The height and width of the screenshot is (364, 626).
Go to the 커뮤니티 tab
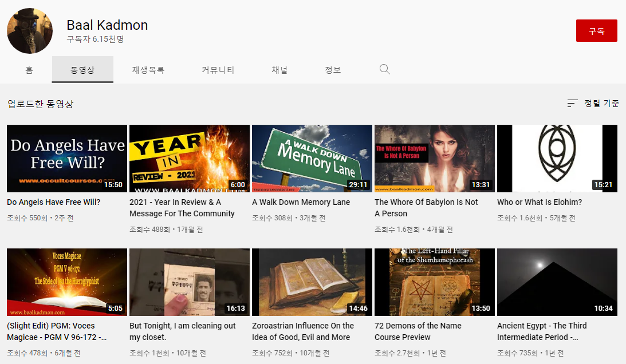[218, 70]
